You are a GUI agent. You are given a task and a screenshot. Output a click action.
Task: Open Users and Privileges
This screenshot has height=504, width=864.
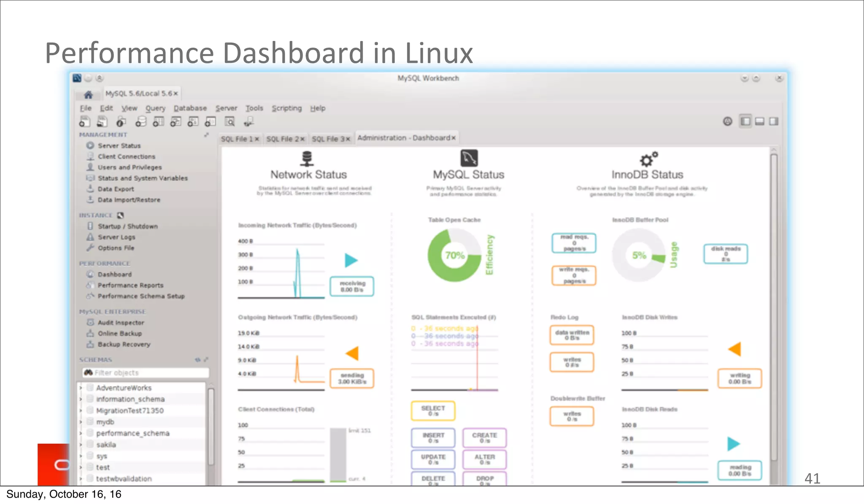point(130,167)
